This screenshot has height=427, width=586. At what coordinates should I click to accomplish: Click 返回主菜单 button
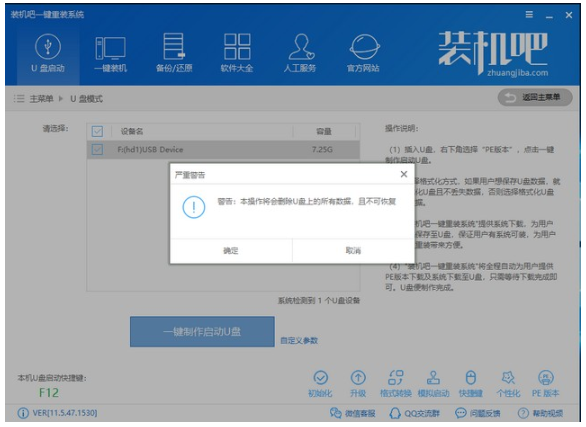click(x=535, y=98)
